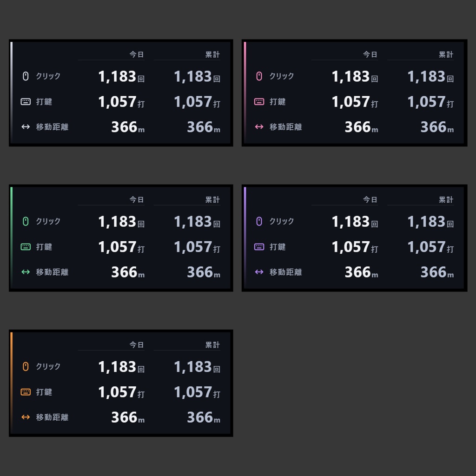The height and width of the screenshot is (476, 476).
Task: Click the 累計 header in the orange widget
Action: click(212, 345)
